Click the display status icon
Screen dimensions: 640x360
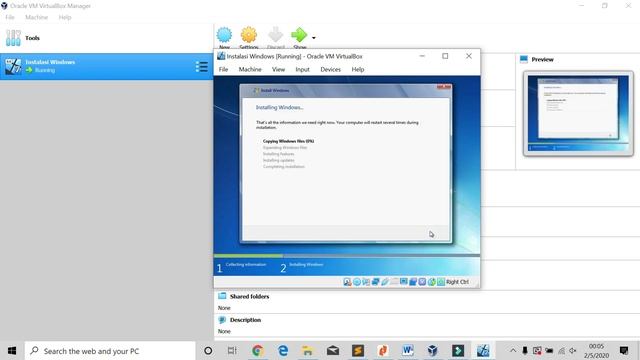(404, 282)
